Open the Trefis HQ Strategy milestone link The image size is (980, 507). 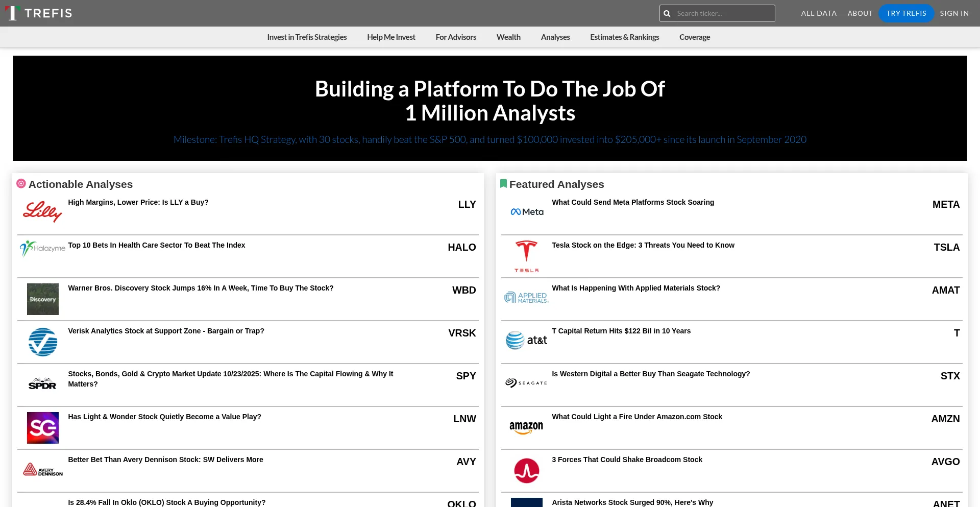point(489,139)
